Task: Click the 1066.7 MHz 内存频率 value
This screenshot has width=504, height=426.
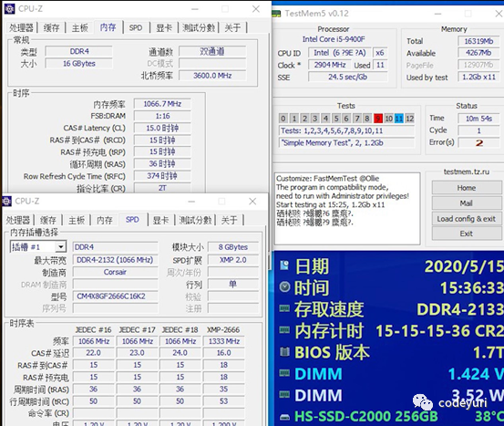Action: pyautogui.click(x=162, y=104)
